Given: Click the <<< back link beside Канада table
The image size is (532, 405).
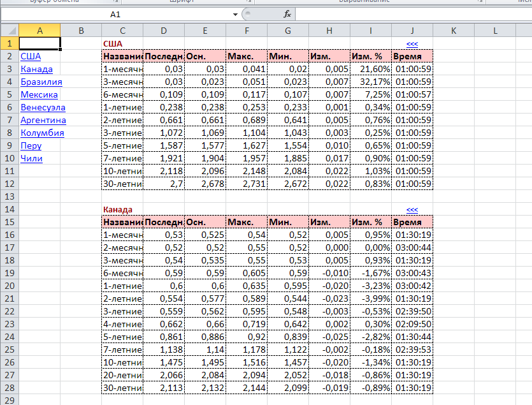Looking at the screenshot, I should (x=412, y=209).
